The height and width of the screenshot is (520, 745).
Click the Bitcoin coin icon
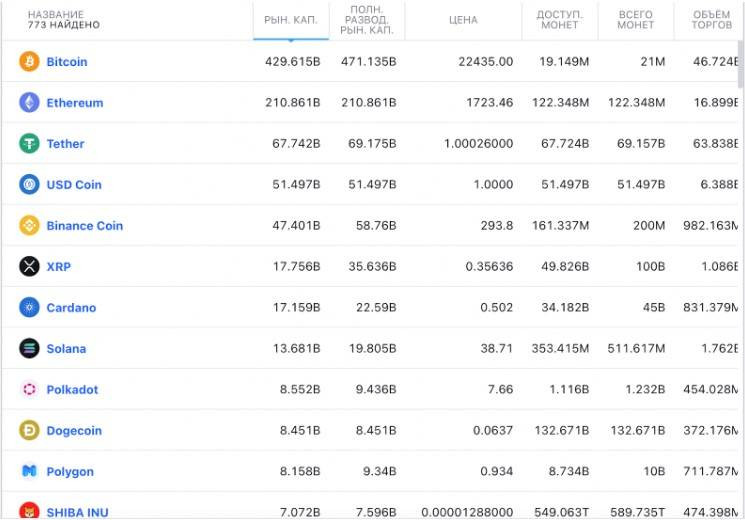[x=29, y=61]
